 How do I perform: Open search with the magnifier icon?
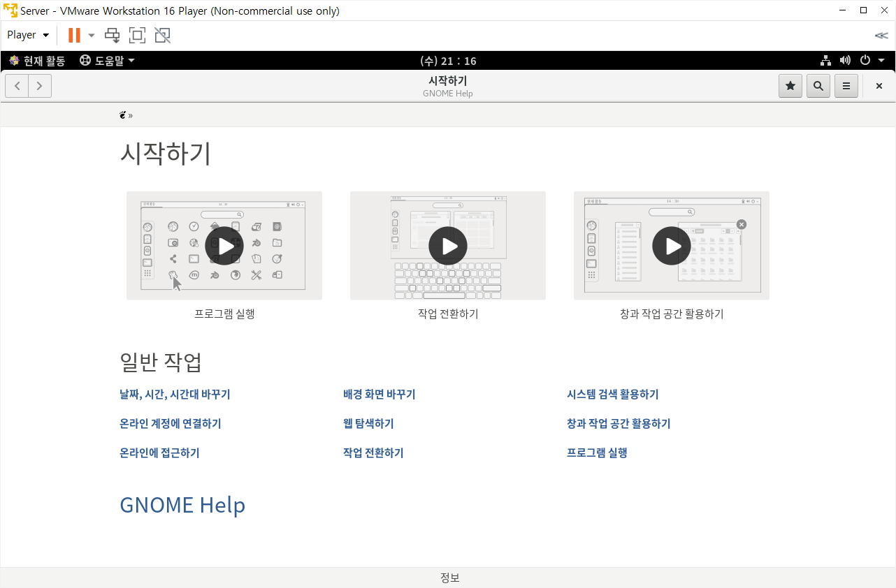click(818, 86)
